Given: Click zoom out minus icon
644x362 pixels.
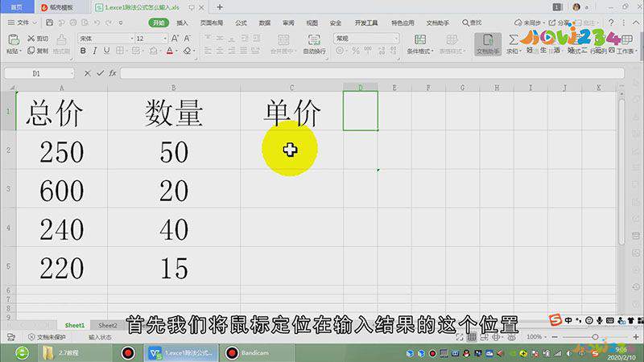Looking at the screenshot, I should point(555,336).
